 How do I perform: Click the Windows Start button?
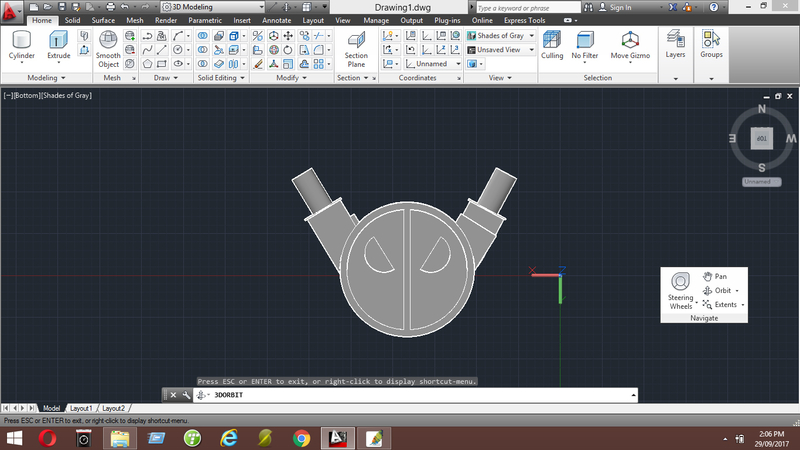14,438
